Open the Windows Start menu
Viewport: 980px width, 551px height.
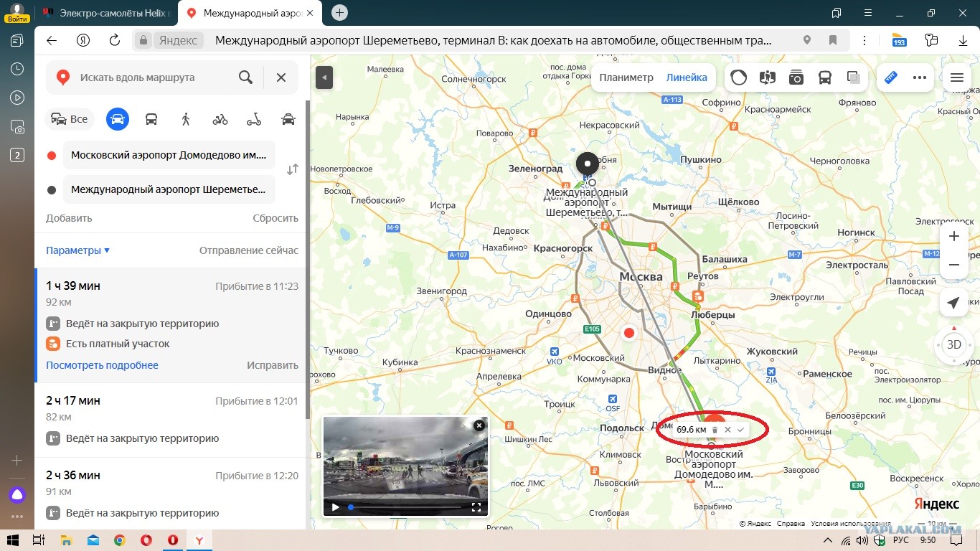12,540
